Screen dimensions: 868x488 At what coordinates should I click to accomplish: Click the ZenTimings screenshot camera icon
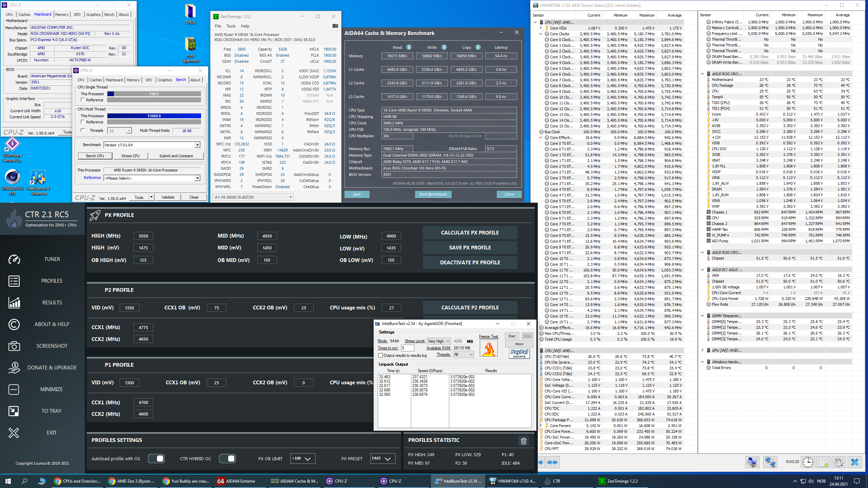click(x=335, y=26)
